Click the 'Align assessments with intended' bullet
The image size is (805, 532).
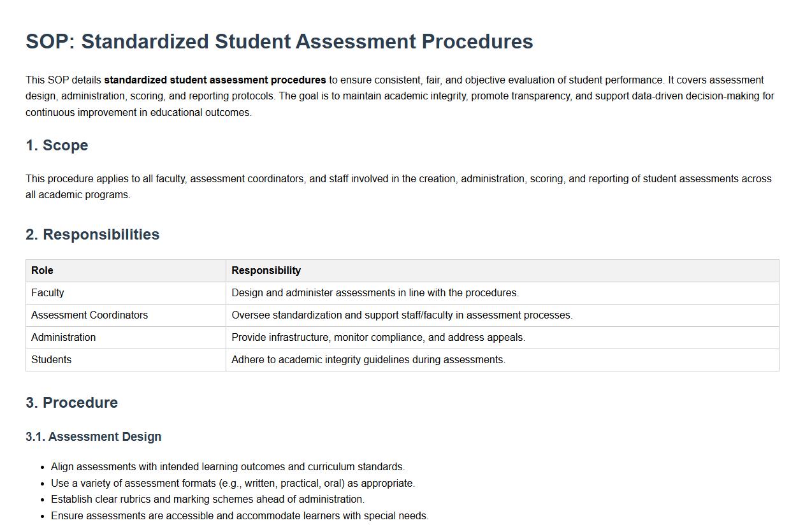pyautogui.click(x=228, y=467)
